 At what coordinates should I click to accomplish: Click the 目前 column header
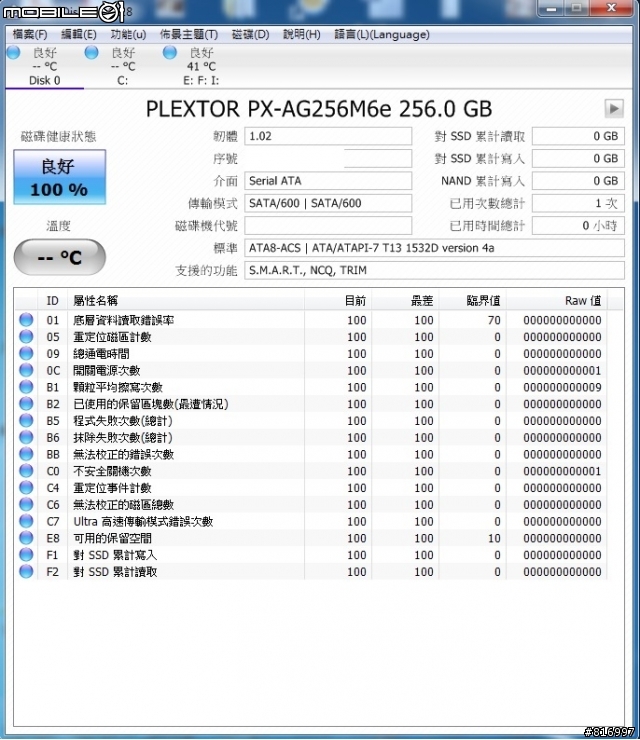[338, 301]
